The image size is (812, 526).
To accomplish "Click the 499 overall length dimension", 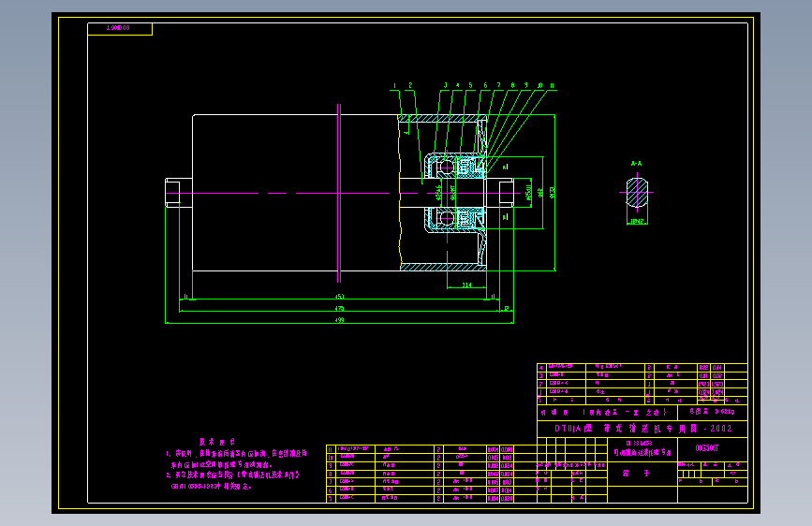I will point(340,320).
